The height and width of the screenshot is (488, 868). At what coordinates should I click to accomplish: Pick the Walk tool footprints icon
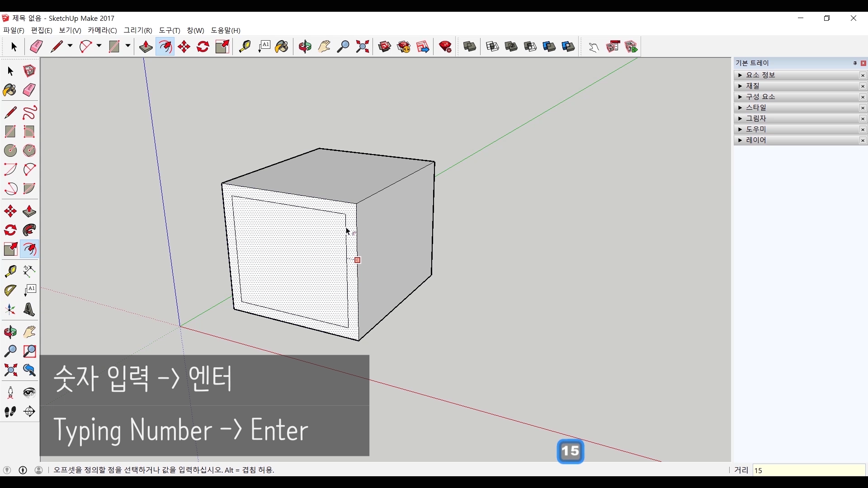(x=10, y=412)
